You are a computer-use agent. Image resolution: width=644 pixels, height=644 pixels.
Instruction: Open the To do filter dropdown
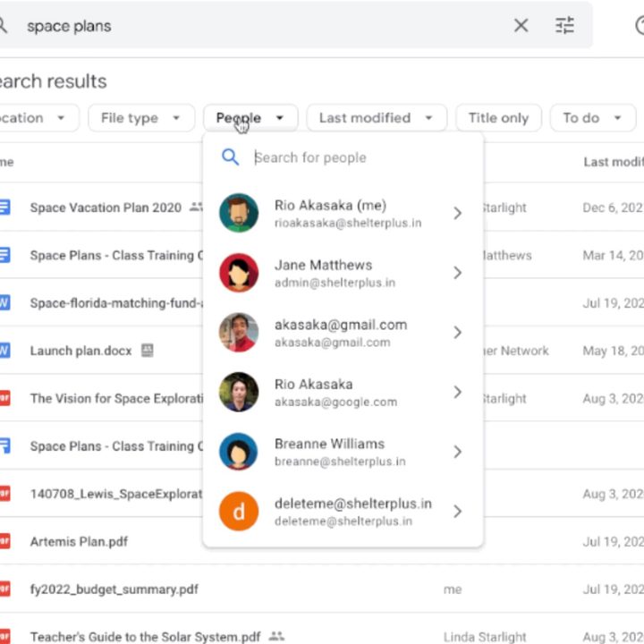tap(593, 118)
